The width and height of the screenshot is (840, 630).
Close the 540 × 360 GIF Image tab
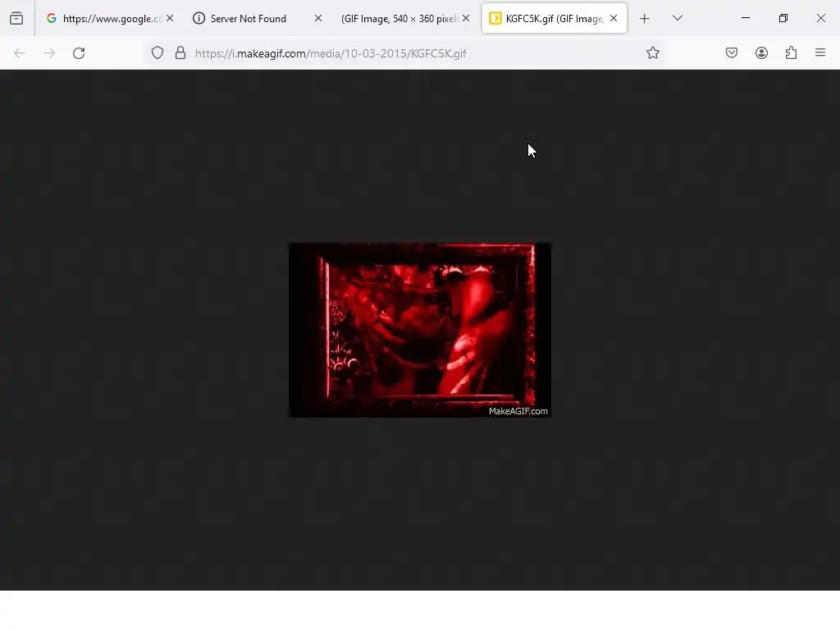click(466, 18)
